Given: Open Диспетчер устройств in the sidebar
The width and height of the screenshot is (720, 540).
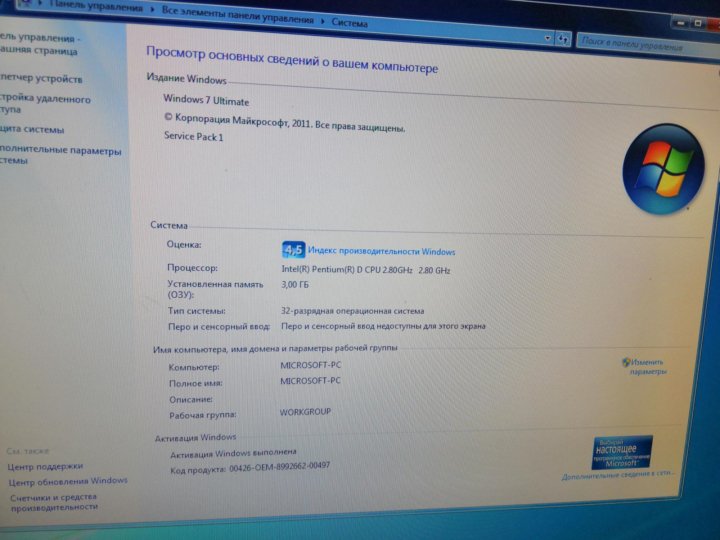Looking at the screenshot, I should [41, 79].
